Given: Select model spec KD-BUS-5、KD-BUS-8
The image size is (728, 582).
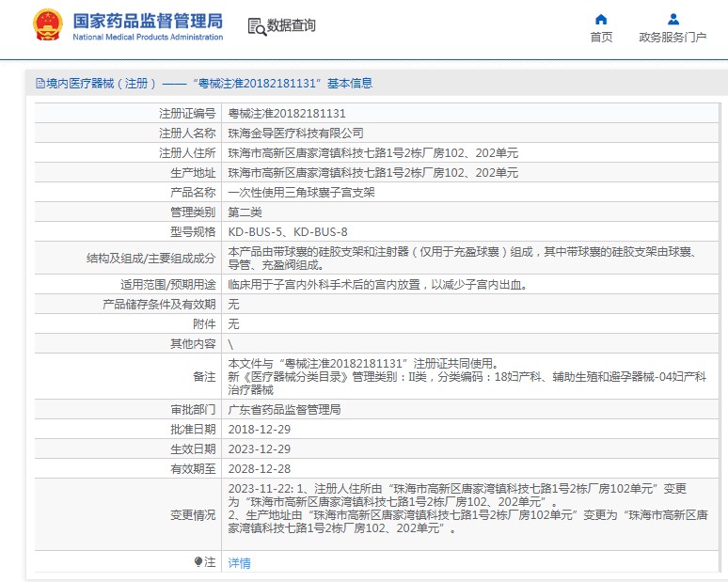Looking at the screenshot, I should pyautogui.click(x=288, y=231).
